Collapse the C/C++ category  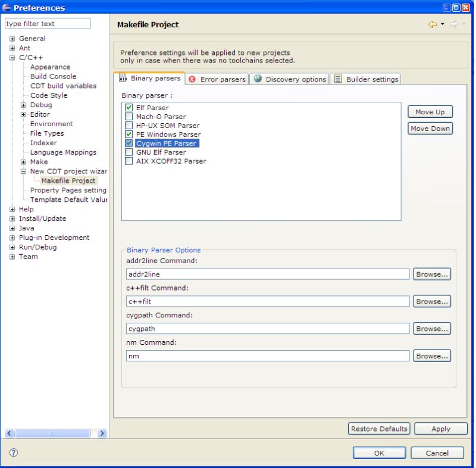coord(11,57)
